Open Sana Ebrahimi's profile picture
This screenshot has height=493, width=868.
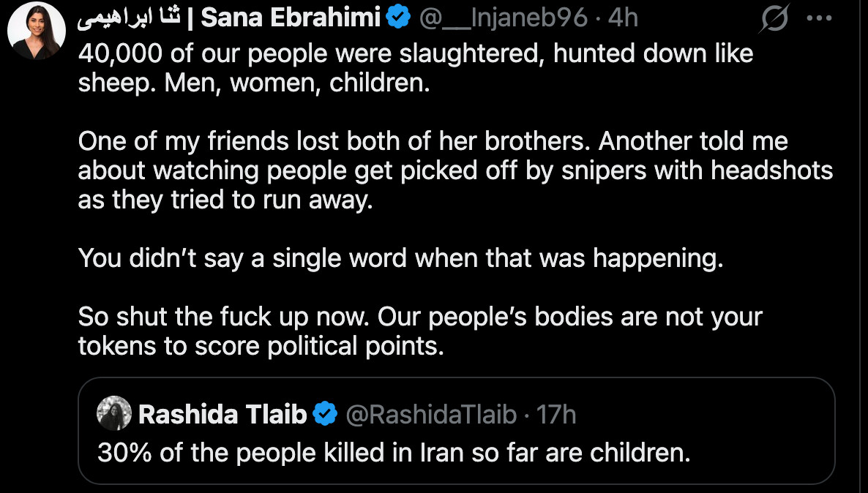[x=37, y=31]
